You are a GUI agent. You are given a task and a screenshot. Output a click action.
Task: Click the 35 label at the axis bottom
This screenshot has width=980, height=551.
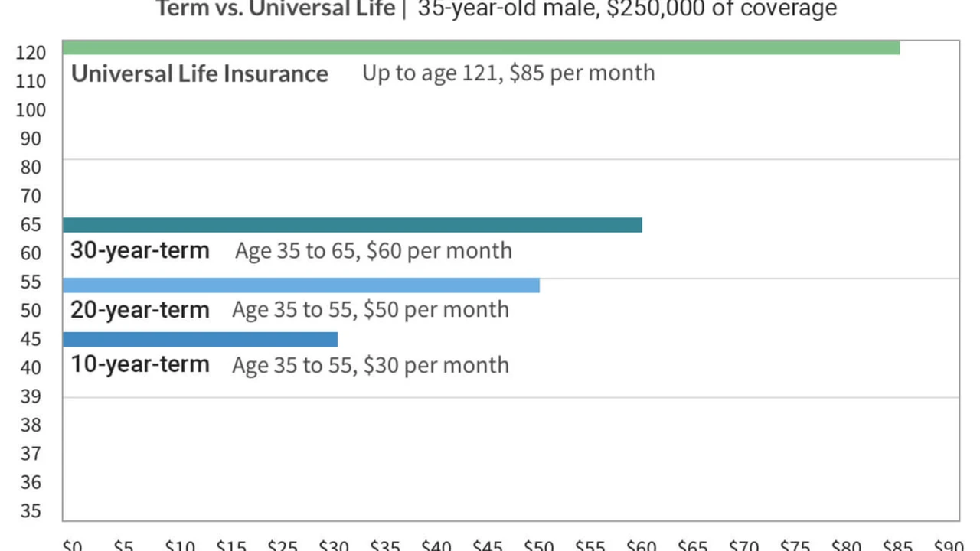click(x=31, y=511)
